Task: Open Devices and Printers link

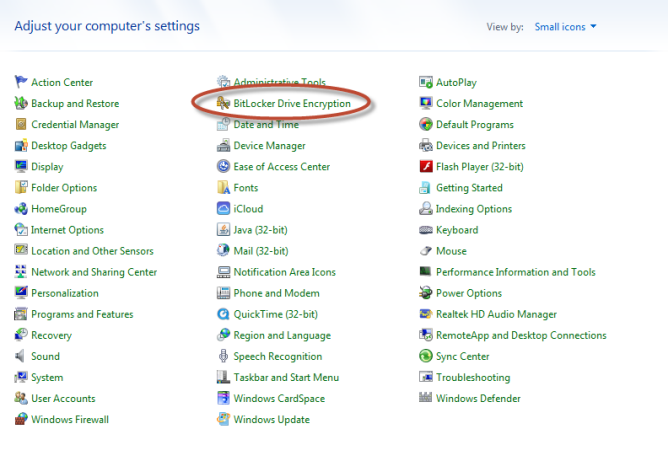Action: (x=481, y=146)
